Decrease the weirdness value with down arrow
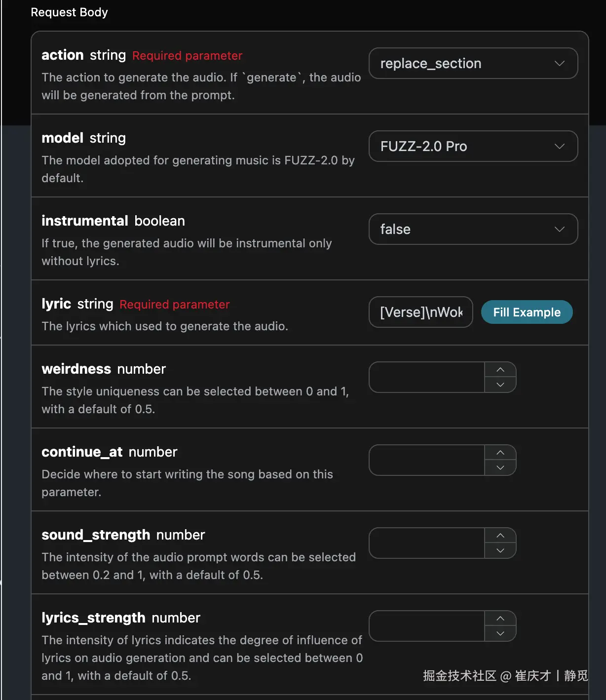 pyautogui.click(x=500, y=385)
